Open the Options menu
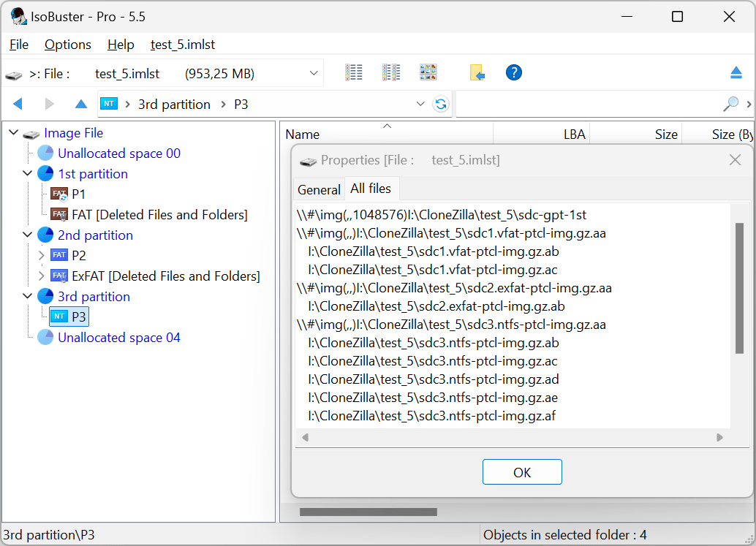Viewport: 756px width, 546px height. click(68, 45)
